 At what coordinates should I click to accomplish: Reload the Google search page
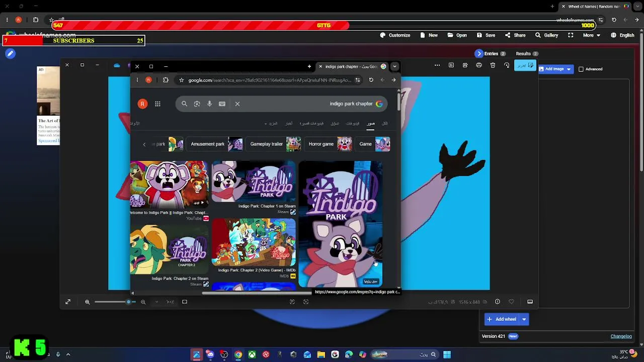point(371,80)
